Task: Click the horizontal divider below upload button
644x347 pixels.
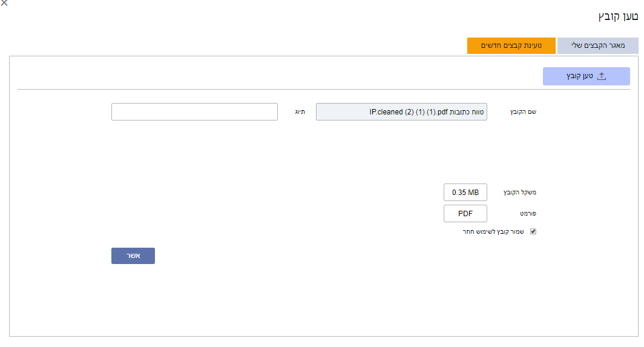Action: tap(324, 89)
